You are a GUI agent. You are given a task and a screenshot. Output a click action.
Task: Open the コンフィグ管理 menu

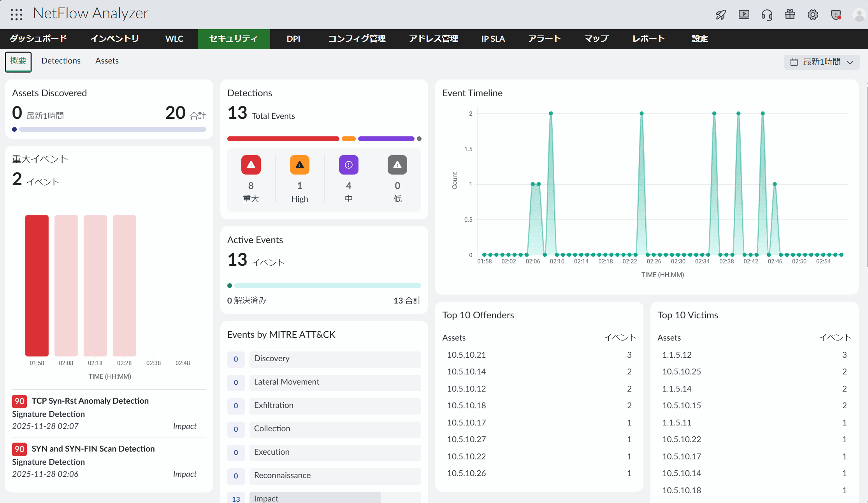pyautogui.click(x=357, y=39)
